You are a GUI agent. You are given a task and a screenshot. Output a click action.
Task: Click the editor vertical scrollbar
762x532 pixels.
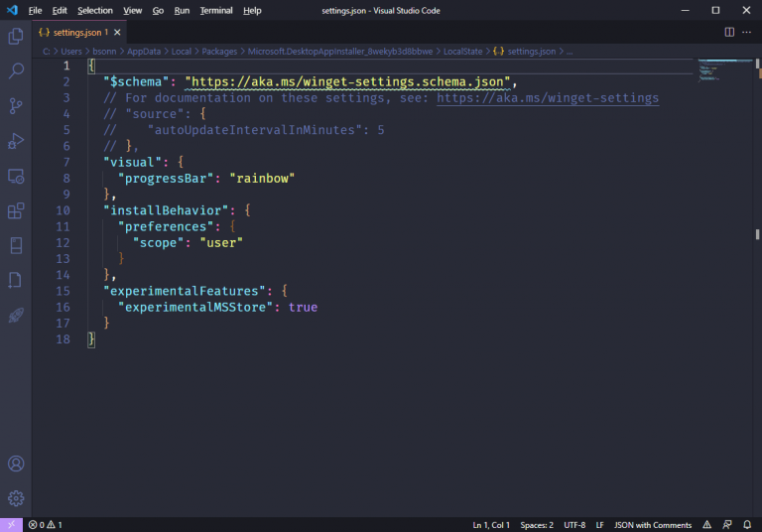(x=757, y=287)
